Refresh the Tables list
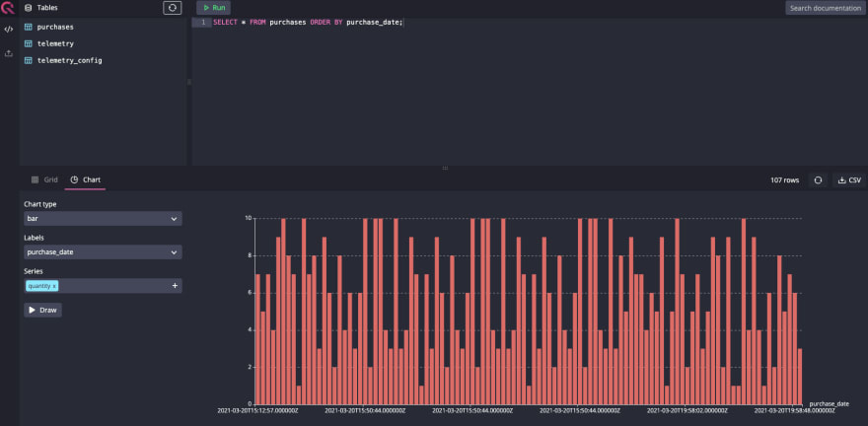Viewport: 868px width, 426px height. tap(173, 8)
